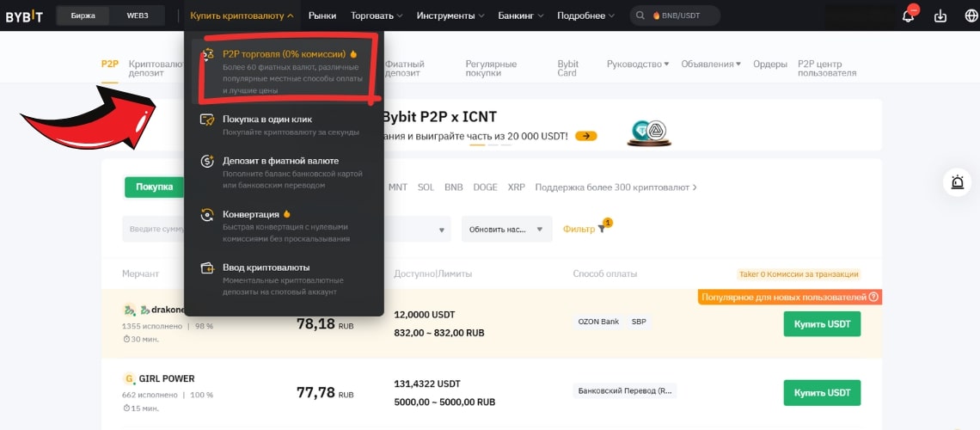980x430 pixels.
Task: Open Поддержка более 300 криптовалют link
Action: [x=616, y=187]
